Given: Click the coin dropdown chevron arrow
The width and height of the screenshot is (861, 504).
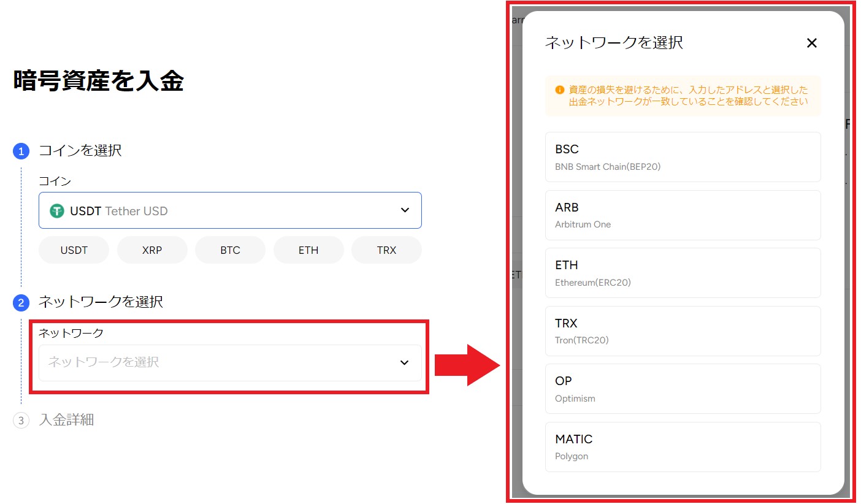Looking at the screenshot, I should pyautogui.click(x=405, y=210).
